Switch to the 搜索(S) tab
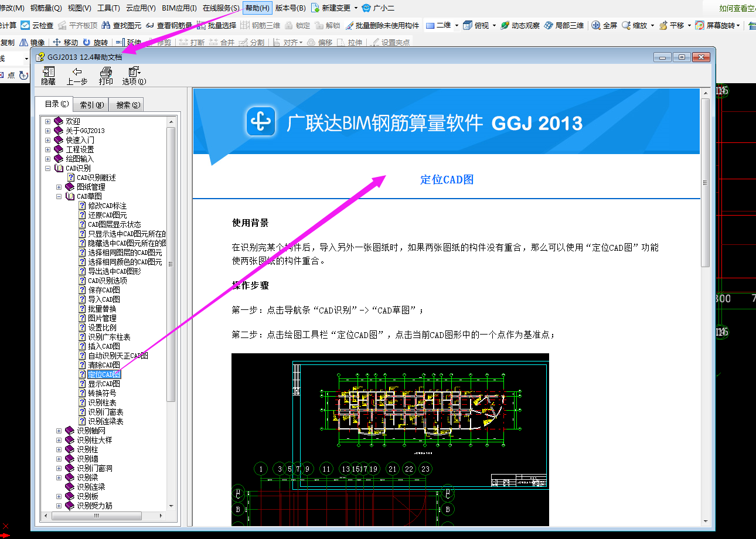This screenshot has width=756, height=539. [x=128, y=105]
